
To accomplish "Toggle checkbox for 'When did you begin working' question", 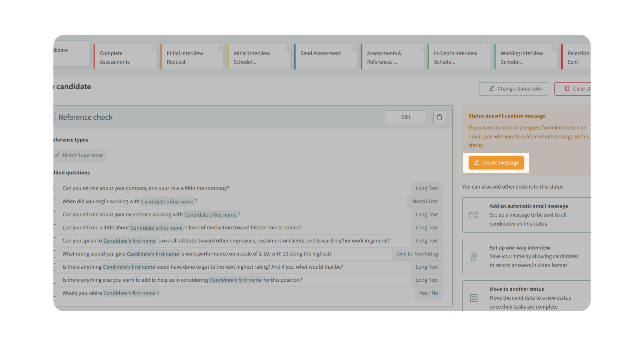I will 55,201.
